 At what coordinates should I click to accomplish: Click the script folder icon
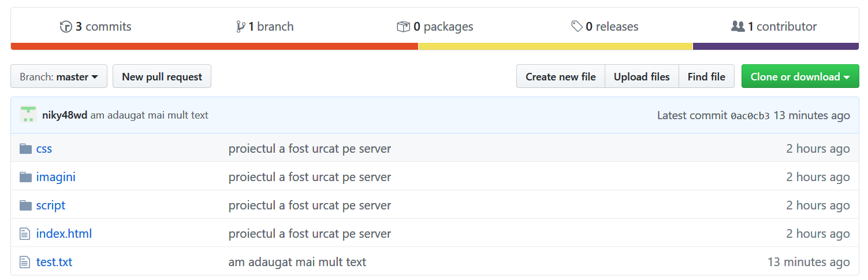click(25, 205)
